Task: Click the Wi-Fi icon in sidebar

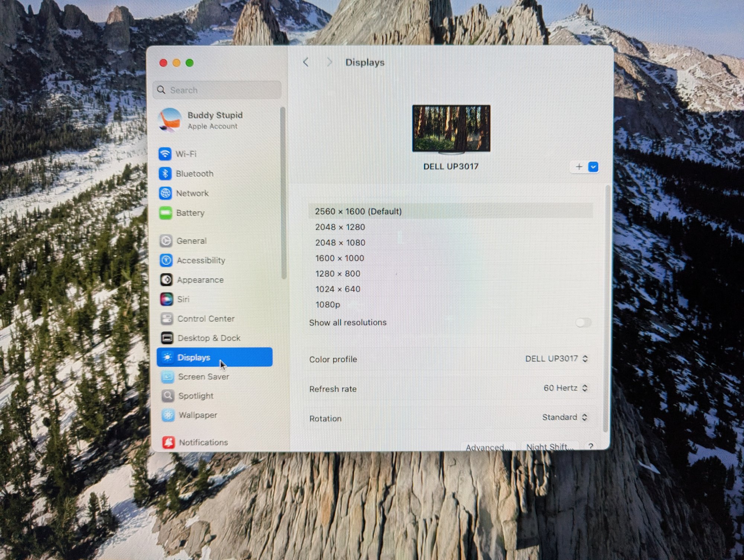Action: click(x=165, y=154)
